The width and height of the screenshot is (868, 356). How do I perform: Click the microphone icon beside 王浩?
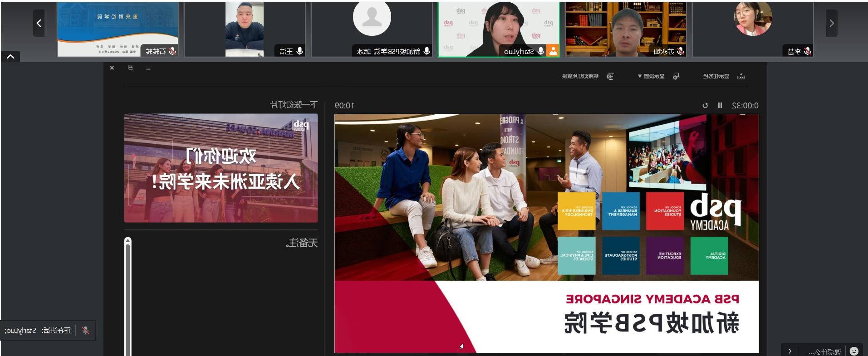(299, 51)
